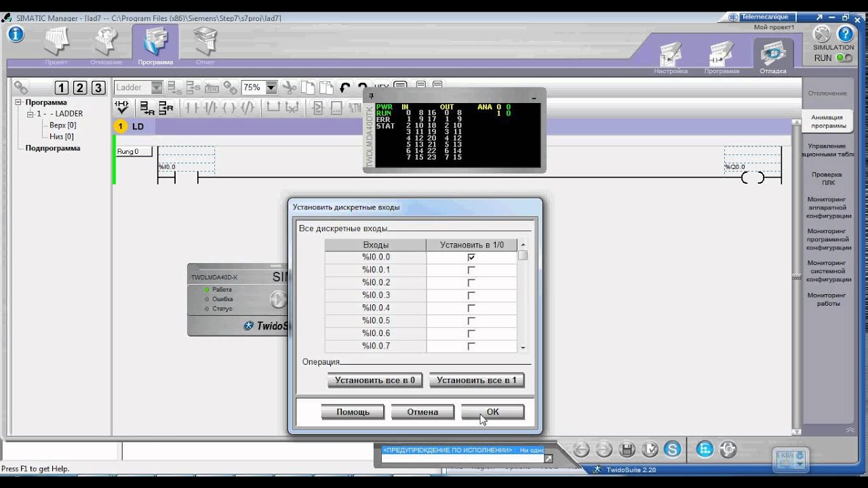
Task: Click scroll down arrow in inputs list
Action: 523,348
